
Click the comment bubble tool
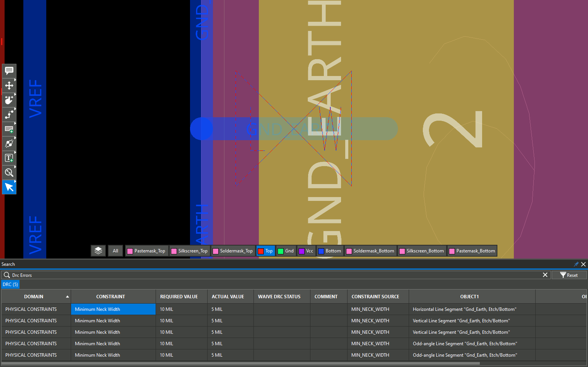pos(9,70)
